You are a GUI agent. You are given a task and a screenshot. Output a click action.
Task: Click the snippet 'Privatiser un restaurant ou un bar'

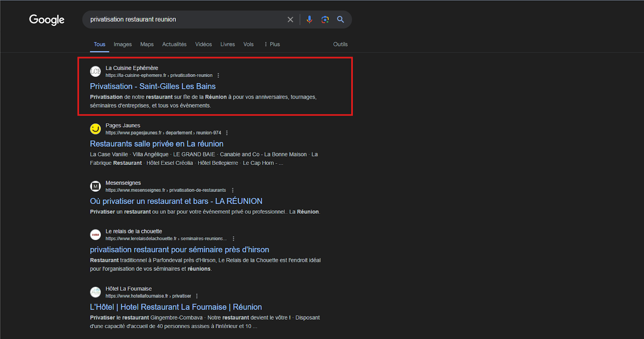point(205,212)
